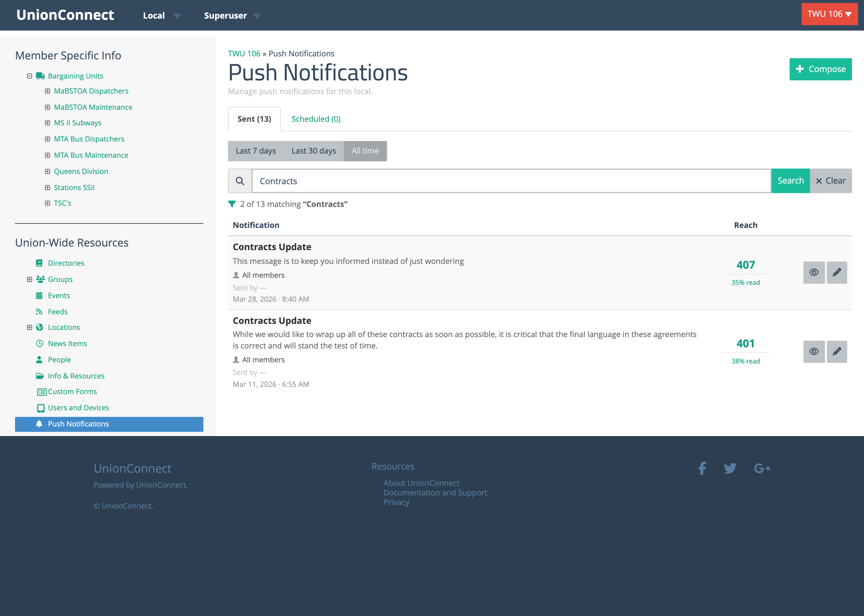This screenshot has height=616, width=864.
Task: Click the Push Notifications bell icon
Action: click(x=39, y=424)
